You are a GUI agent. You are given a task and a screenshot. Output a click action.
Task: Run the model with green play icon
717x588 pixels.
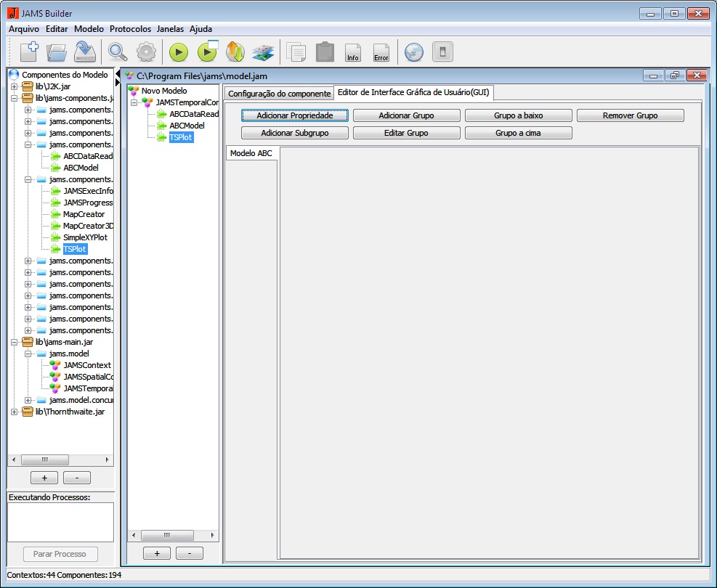point(179,52)
